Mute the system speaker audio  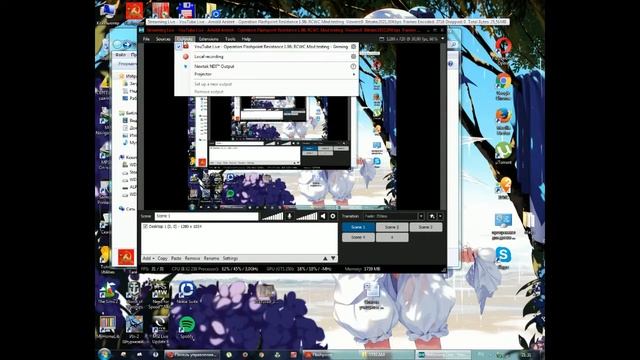pyautogui.click(x=323, y=216)
